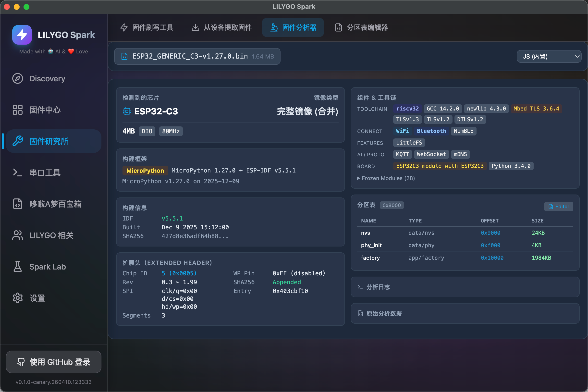This screenshot has width=588, height=392.
Task: Click the terminal icon beside 分析日志
Action: pos(360,287)
